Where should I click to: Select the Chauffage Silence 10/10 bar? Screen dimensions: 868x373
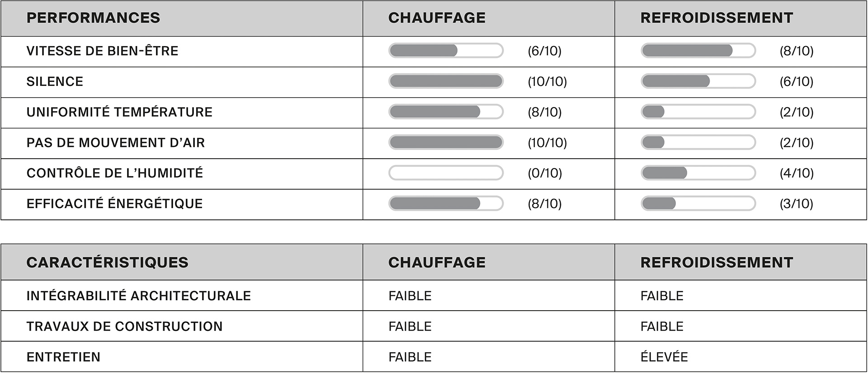point(446,81)
